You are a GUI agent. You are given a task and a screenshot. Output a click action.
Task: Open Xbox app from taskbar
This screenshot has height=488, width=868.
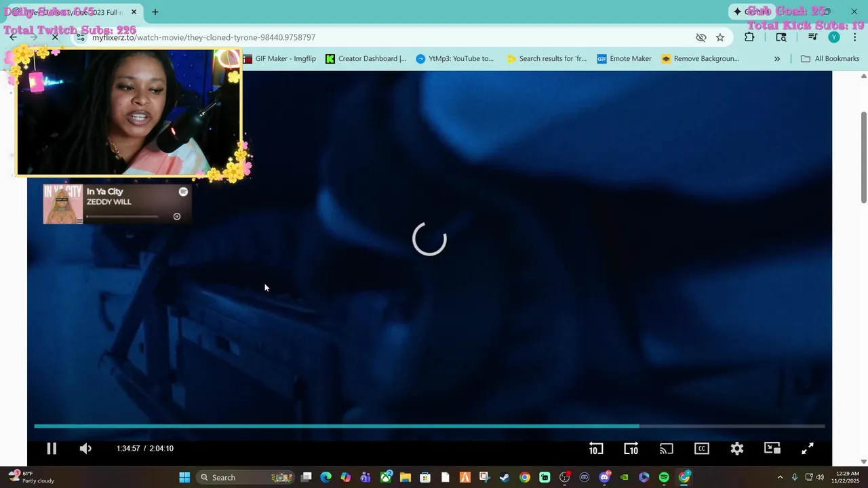[386, 477]
